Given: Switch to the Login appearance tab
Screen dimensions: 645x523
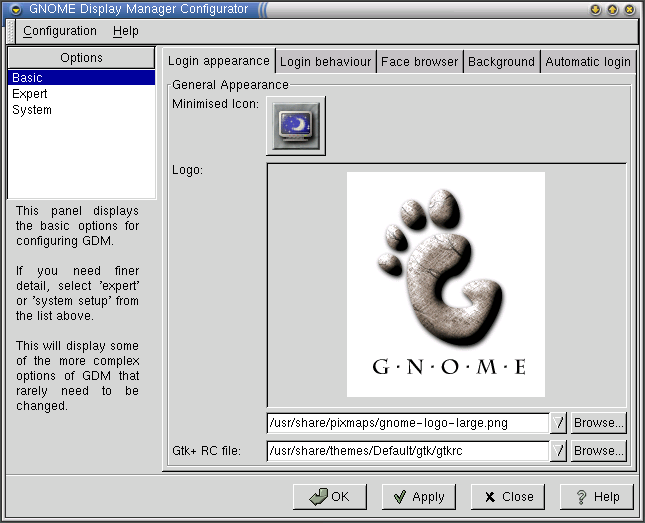Looking at the screenshot, I should pyautogui.click(x=218, y=61).
